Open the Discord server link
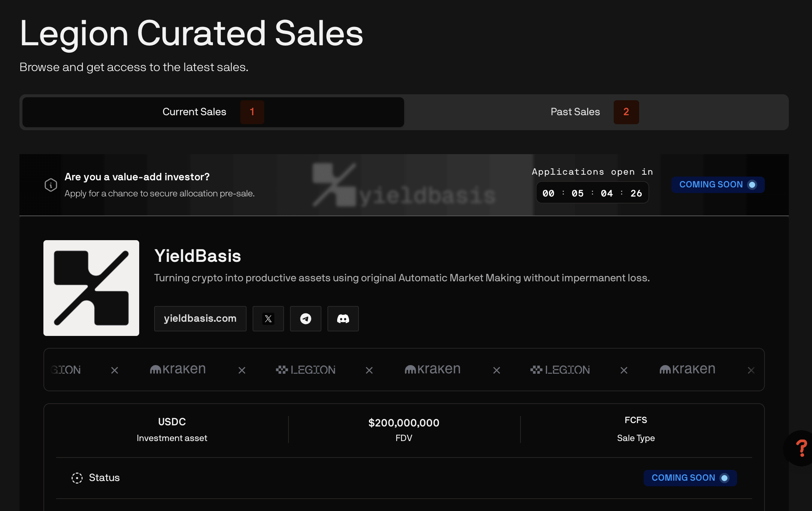Image resolution: width=812 pixels, height=511 pixels. point(343,319)
